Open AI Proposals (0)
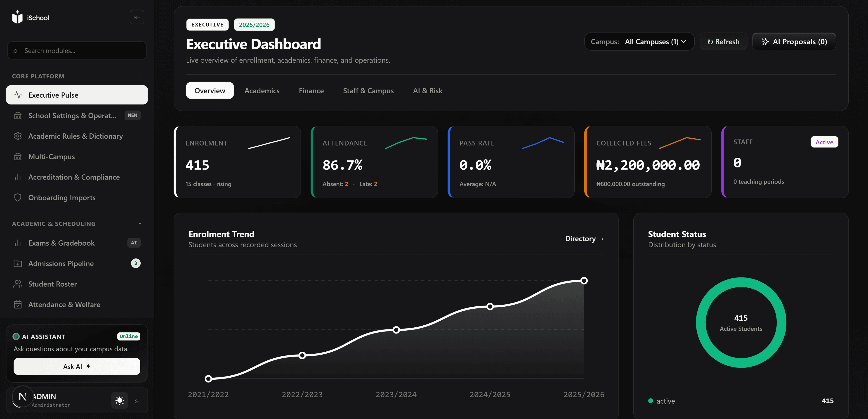This screenshot has height=419, width=868. click(794, 41)
